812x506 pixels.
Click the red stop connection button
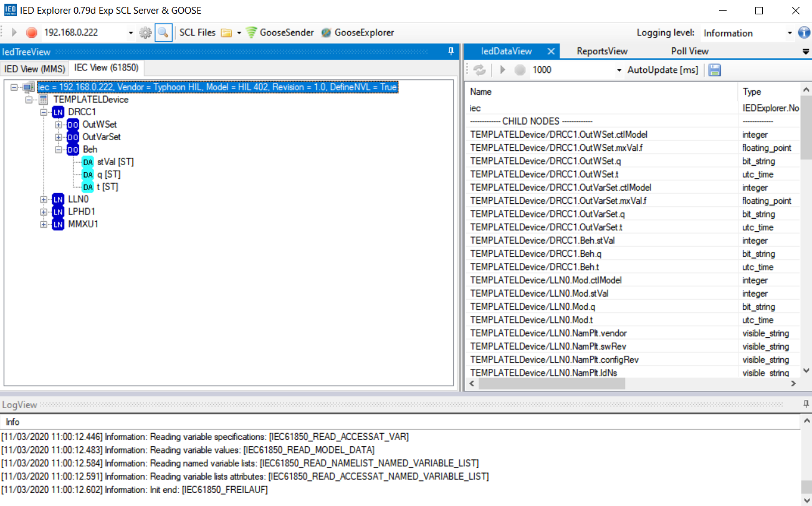[x=32, y=33]
